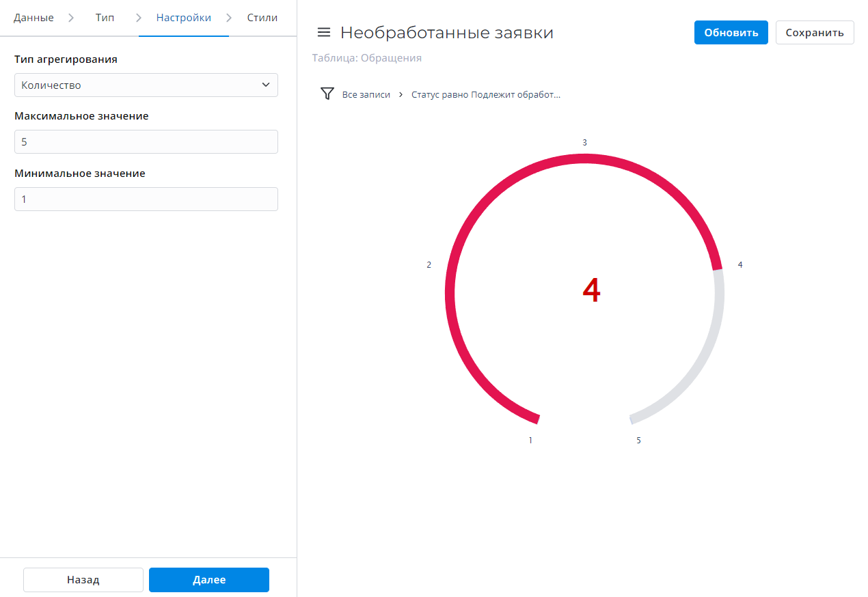Expand the Тип агрегирования dropdown

(146, 85)
